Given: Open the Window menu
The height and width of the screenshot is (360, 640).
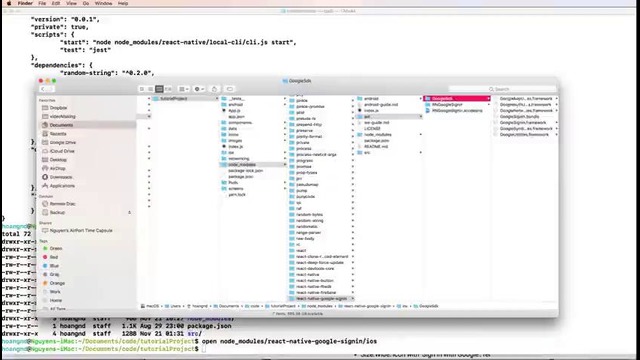Looking at the screenshot, I should click(x=103, y=3).
